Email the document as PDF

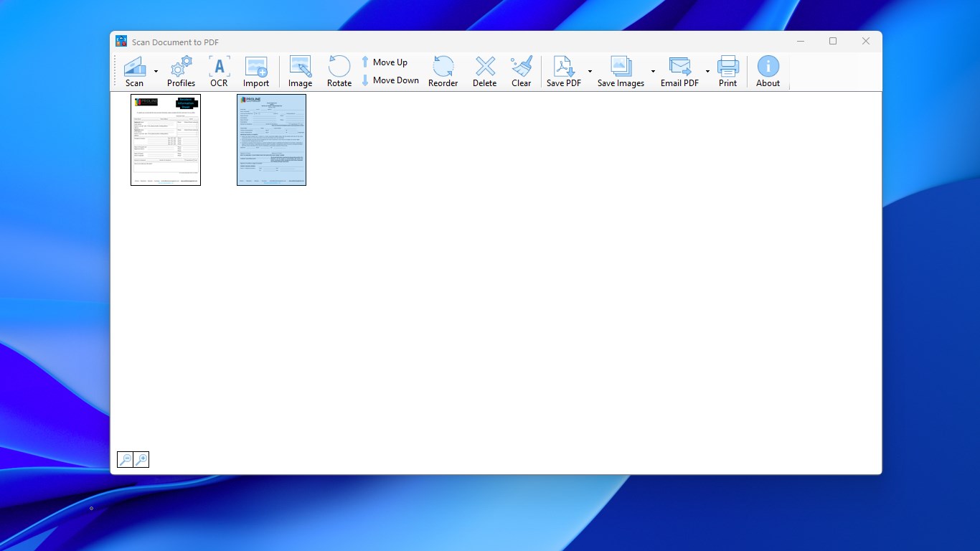pyautogui.click(x=679, y=70)
